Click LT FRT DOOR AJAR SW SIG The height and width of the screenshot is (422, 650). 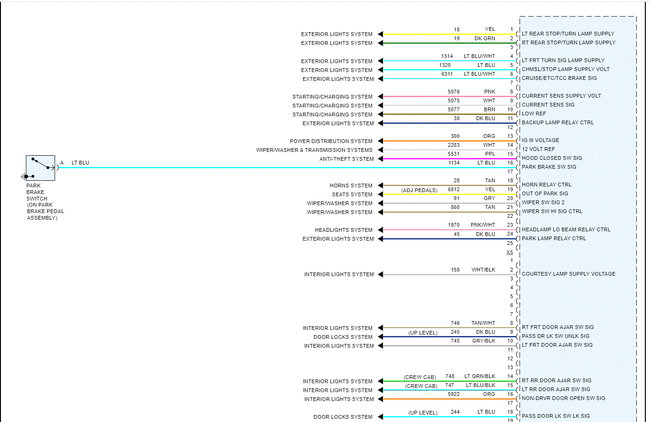[557, 345]
